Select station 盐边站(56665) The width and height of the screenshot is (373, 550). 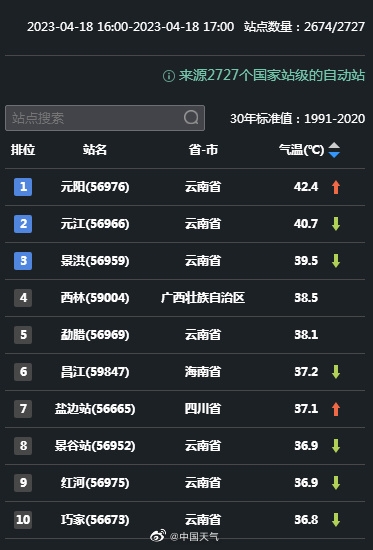point(95,409)
